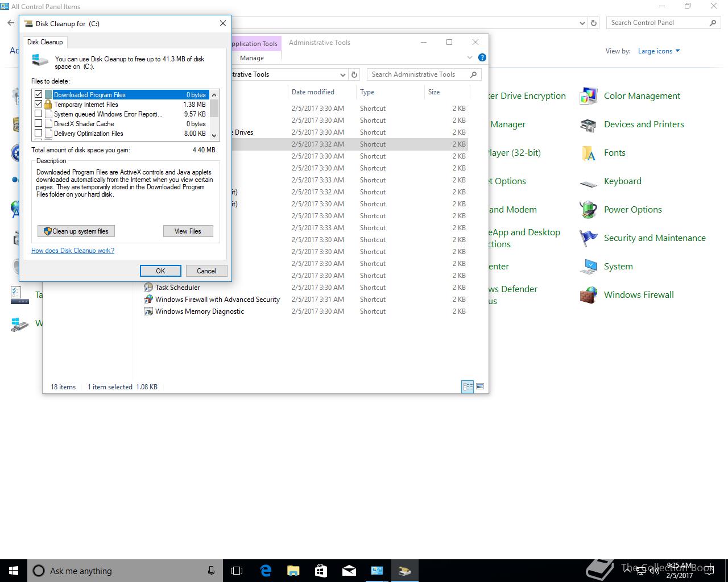Image resolution: width=728 pixels, height=582 pixels.
Task: Launch Microsoft Edge from taskbar
Action: [265, 571]
